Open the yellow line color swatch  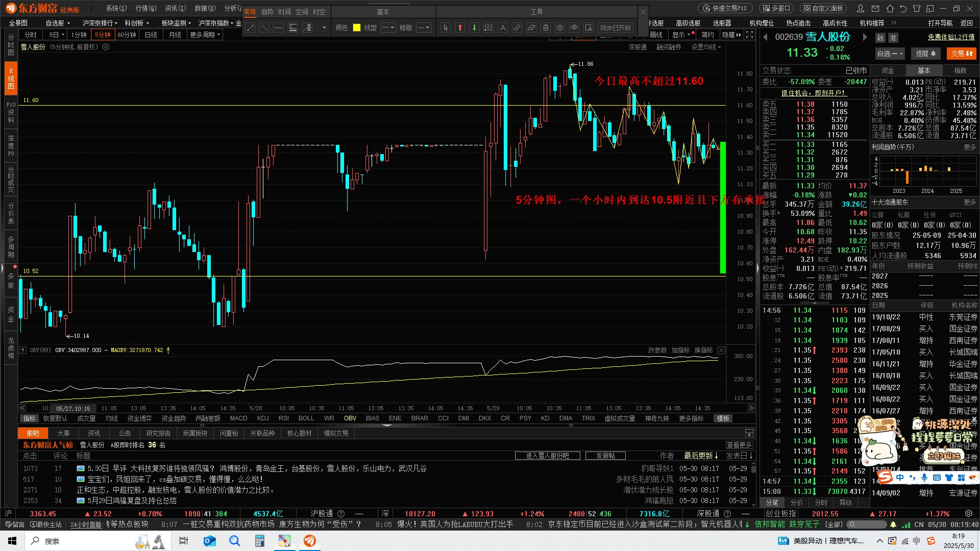(357, 28)
